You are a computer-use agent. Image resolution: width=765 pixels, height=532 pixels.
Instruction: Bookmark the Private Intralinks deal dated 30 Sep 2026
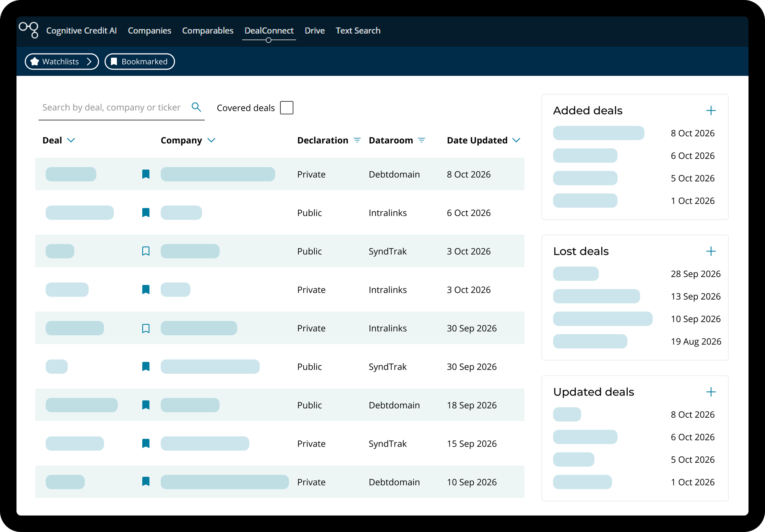pyautogui.click(x=146, y=328)
